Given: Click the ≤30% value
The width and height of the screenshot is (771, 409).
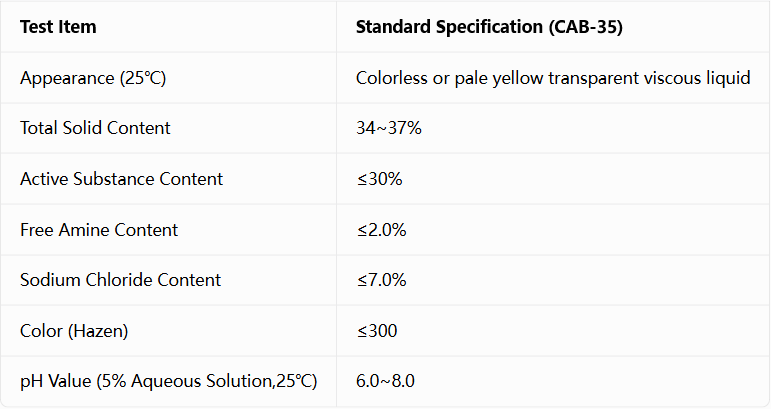Looking at the screenshot, I should pyautogui.click(x=379, y=179).
